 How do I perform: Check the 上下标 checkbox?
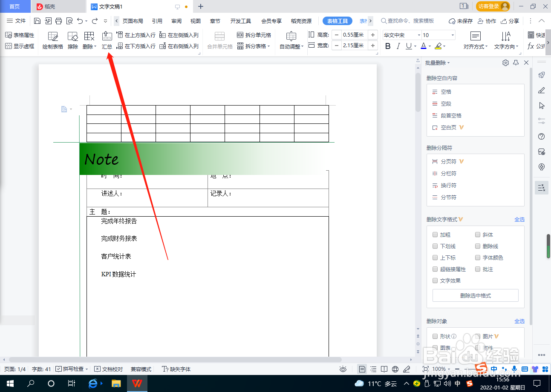[435, 258]
